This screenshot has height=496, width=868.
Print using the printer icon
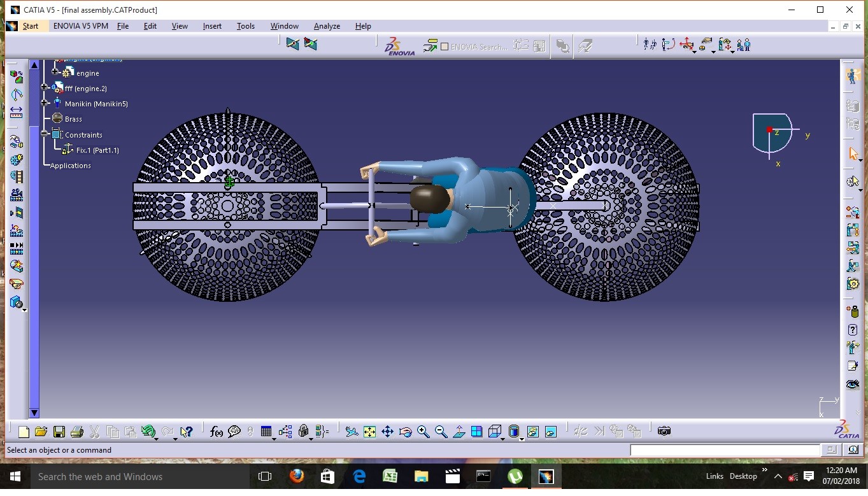pos(76,432)
